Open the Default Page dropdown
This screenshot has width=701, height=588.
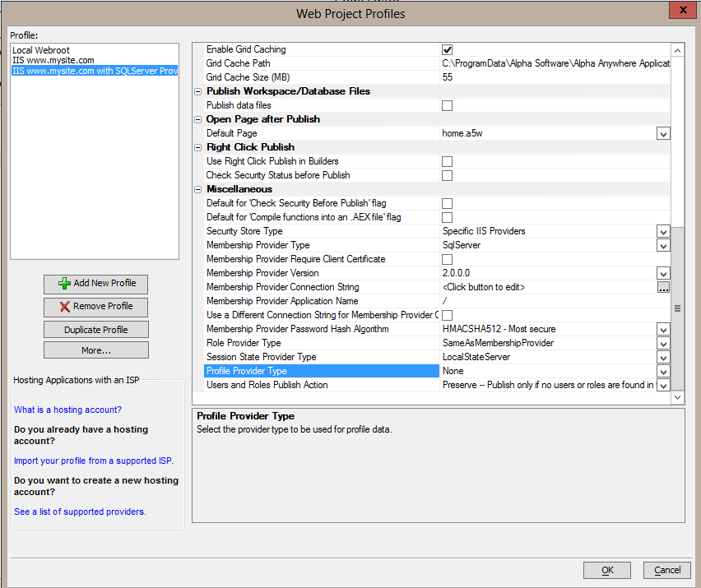663,133
